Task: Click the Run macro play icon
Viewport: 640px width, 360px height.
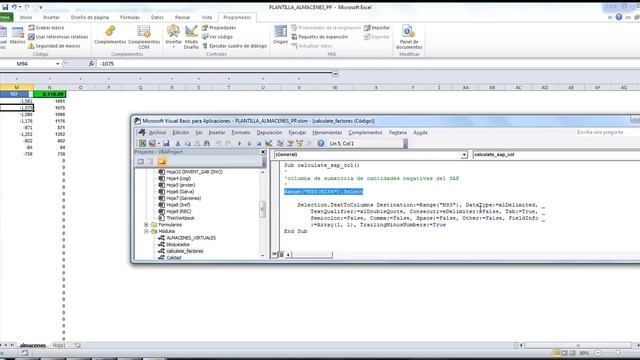Action: [240, 143]
